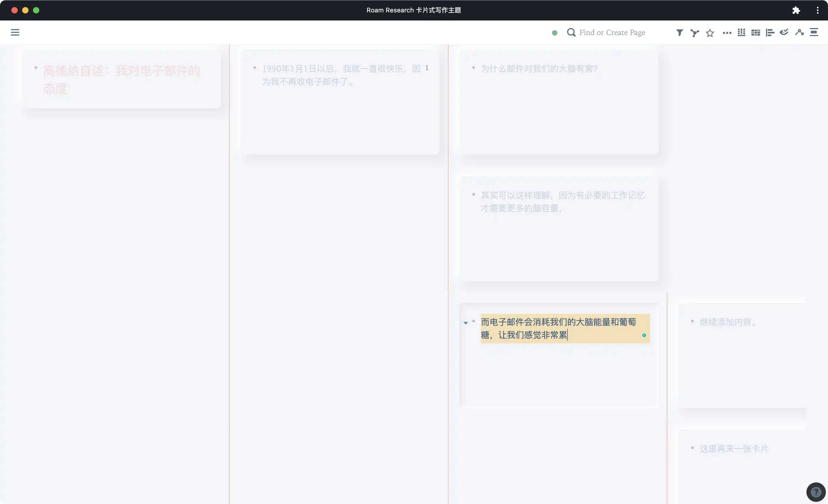The width and height of the screenshot is (828, 504).
Task: Click the browser extensions puzzle icon
Action: coord(796,11)
